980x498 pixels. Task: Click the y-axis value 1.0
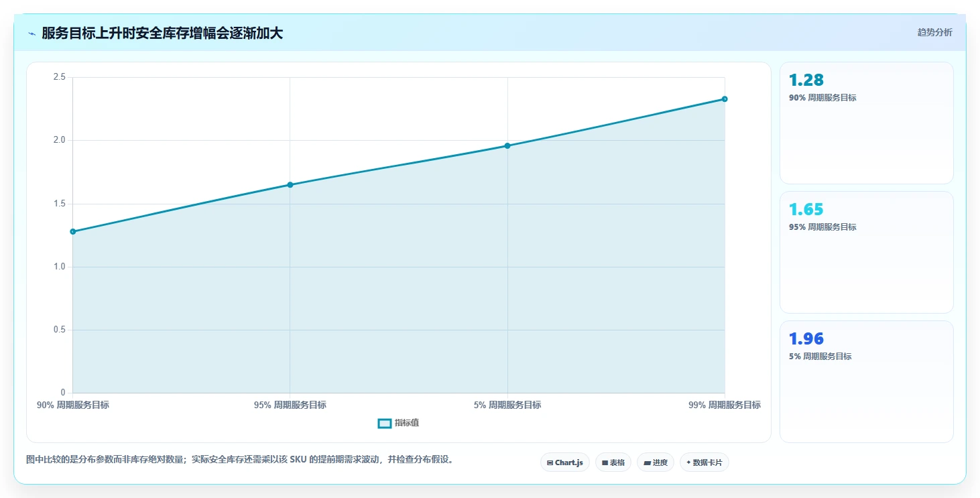(x=59, y=267)
